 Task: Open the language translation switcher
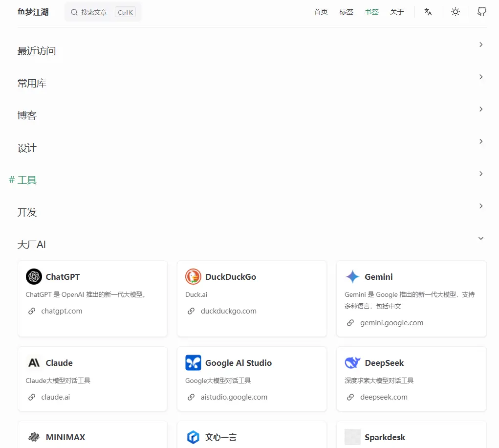coord(428,12)
